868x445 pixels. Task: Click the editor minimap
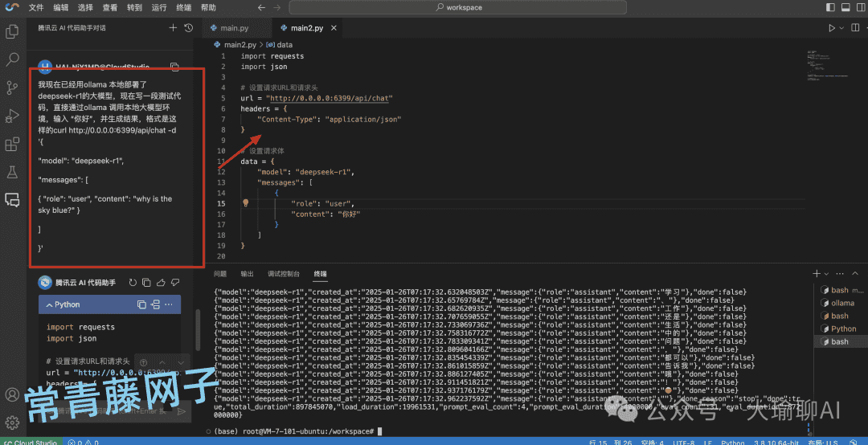[828, 67]
